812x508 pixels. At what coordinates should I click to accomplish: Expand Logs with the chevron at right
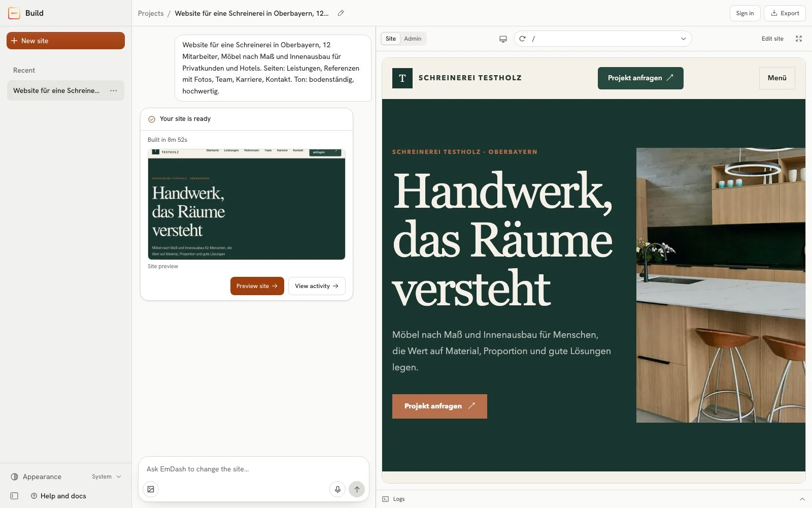802,499
